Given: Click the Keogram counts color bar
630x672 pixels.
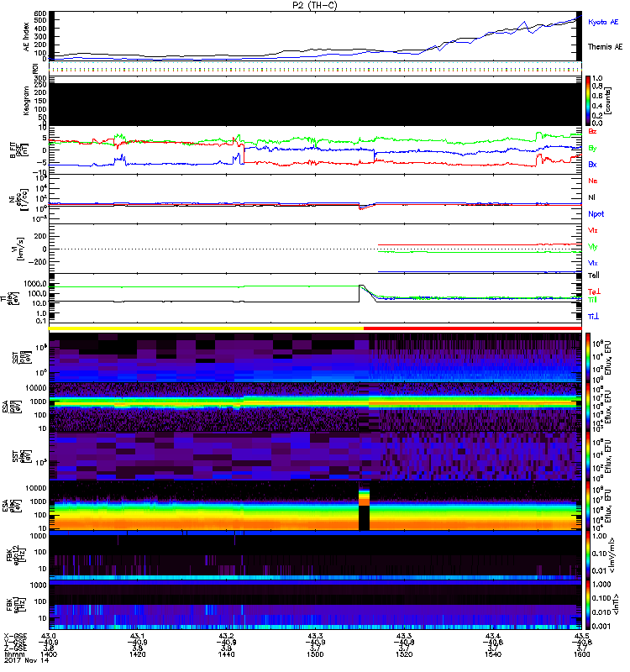Looking at the screenshot, I should point(588,101).
